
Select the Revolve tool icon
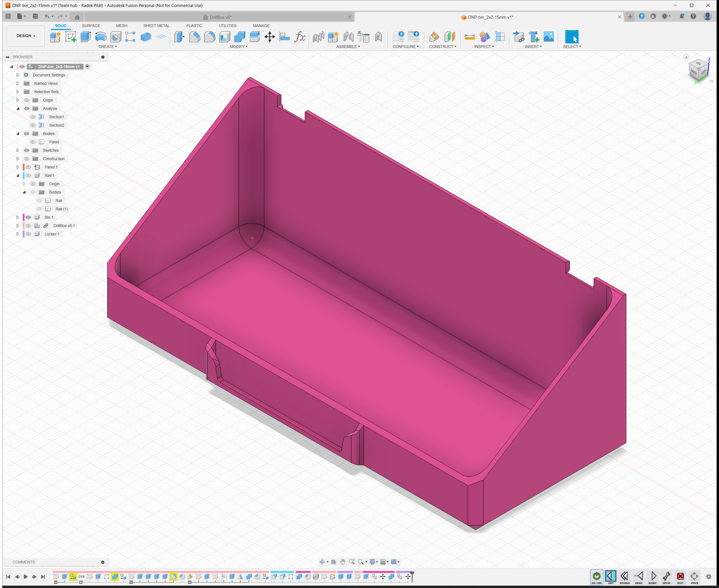101,37
